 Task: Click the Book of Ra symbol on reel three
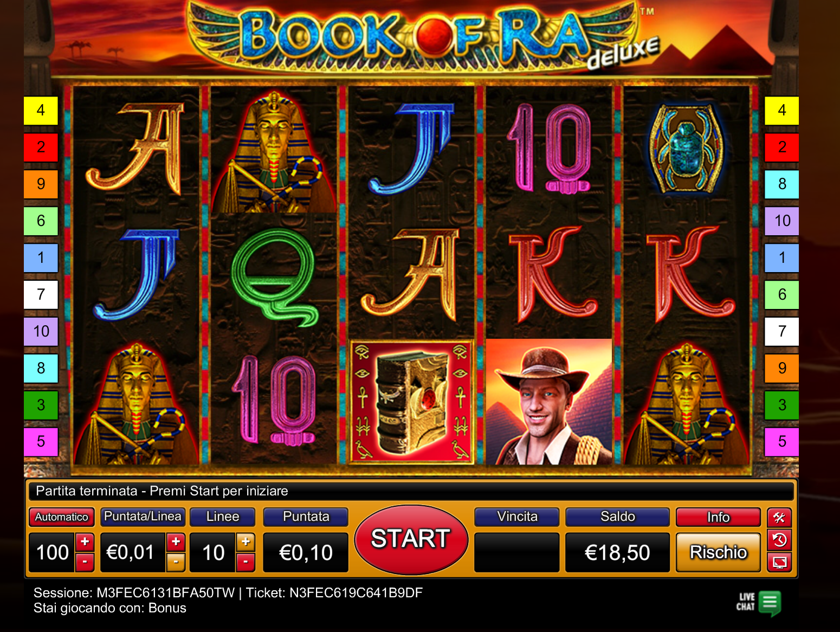click(x=412, y=402)
